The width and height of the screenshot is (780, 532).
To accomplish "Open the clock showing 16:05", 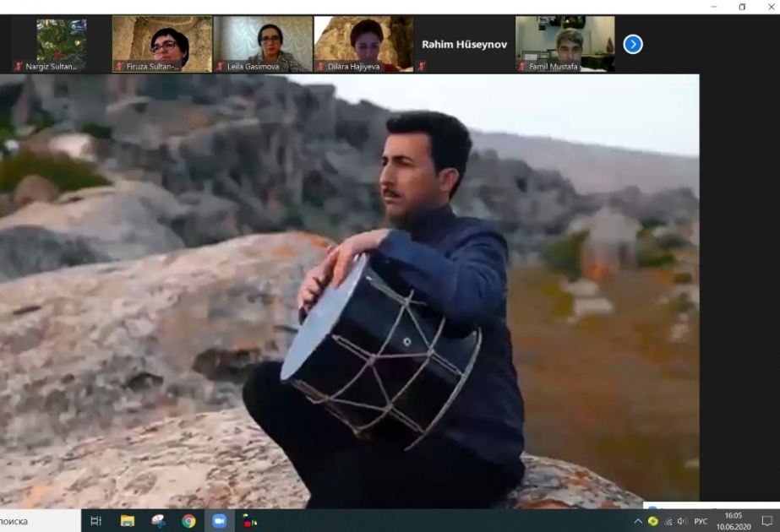I will 734,521.
